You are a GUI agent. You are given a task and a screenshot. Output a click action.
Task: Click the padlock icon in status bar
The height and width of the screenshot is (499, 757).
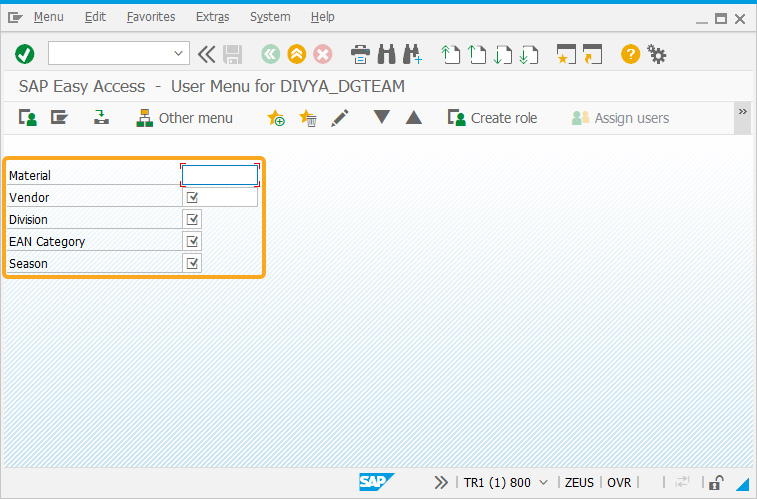click(x=716, y=483)
